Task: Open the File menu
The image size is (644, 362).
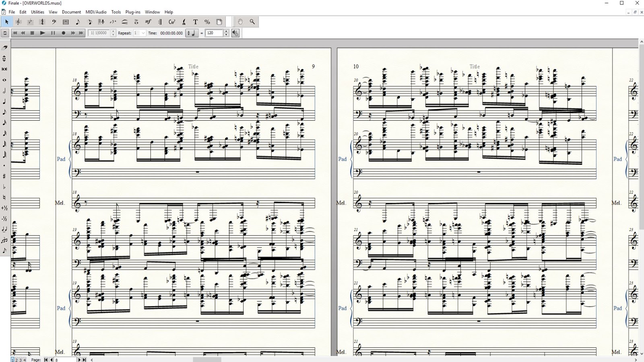Action: pos(12,12)
